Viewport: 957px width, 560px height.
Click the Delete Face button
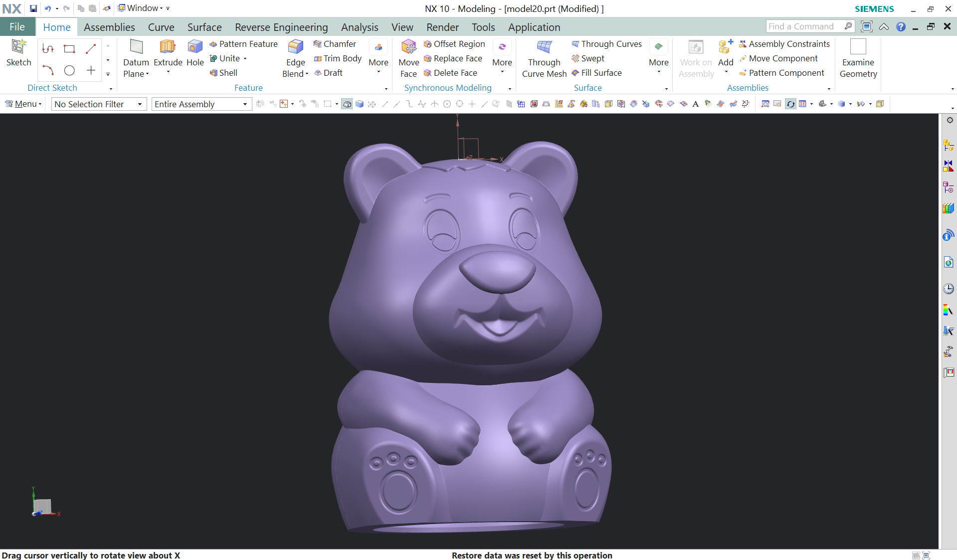click(450, 73)
